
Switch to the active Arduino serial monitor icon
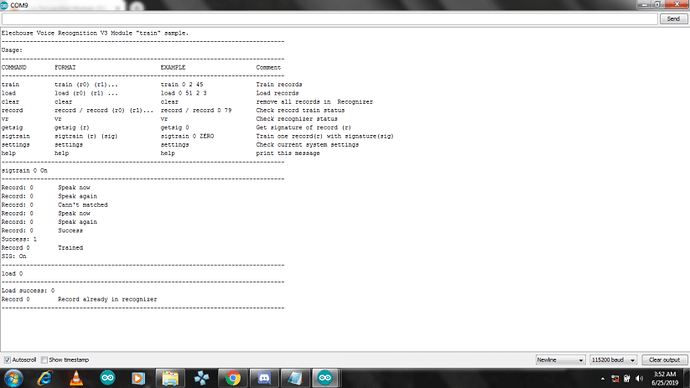coord(325,378)
